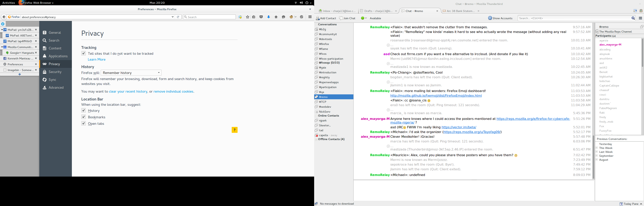
Task: Click search magnifier in Thunderbird search box
Action: (633, 18)
